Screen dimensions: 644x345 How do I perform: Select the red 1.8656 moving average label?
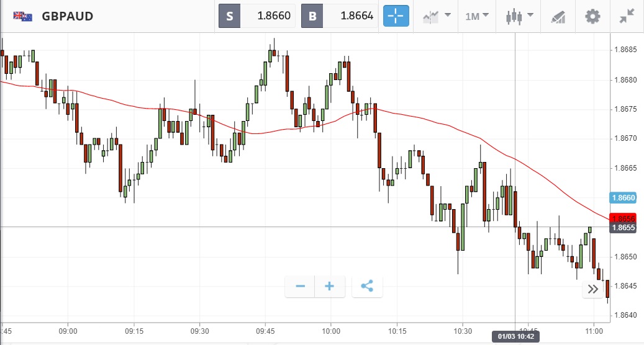pyautogui.click(x=624, y=218)
